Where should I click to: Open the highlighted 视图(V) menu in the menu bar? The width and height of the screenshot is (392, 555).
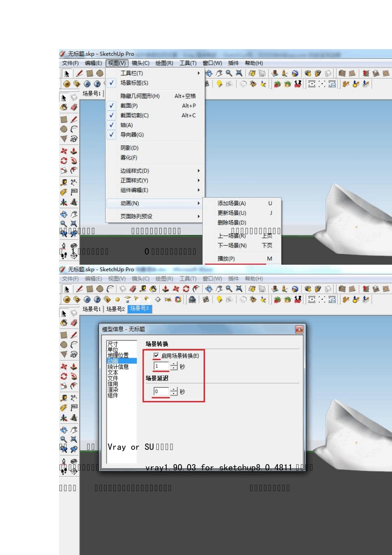click(117, 63)
